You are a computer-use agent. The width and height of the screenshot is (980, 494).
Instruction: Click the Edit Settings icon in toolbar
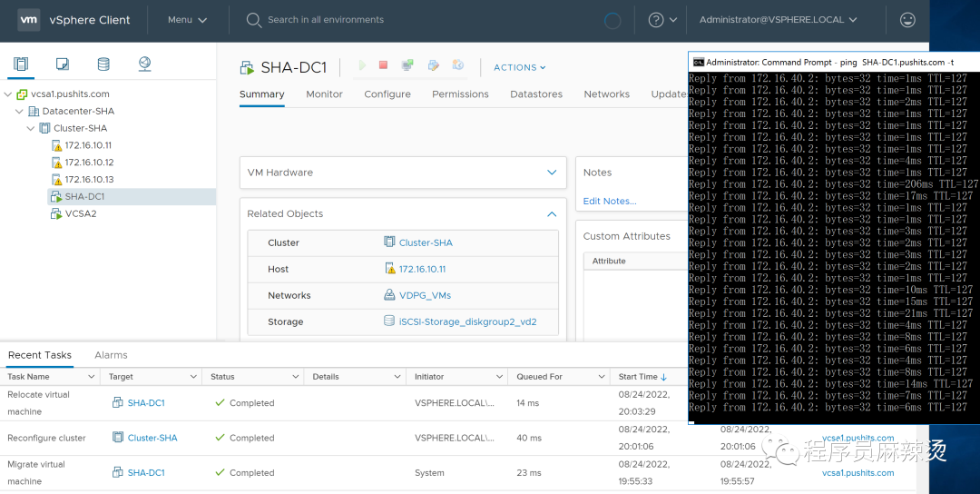click(433, 65)
